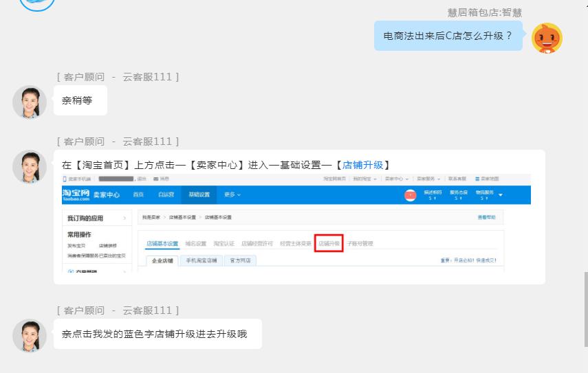The width and height of the screenshot is (588, 373).
Task: Click the agent avatar beside the last message
Action: tap(30, 335)
